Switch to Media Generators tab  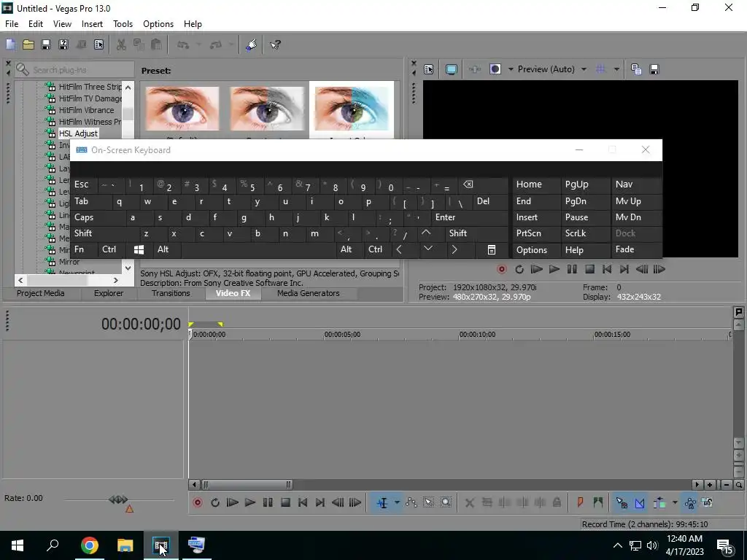tap(309, 293)
